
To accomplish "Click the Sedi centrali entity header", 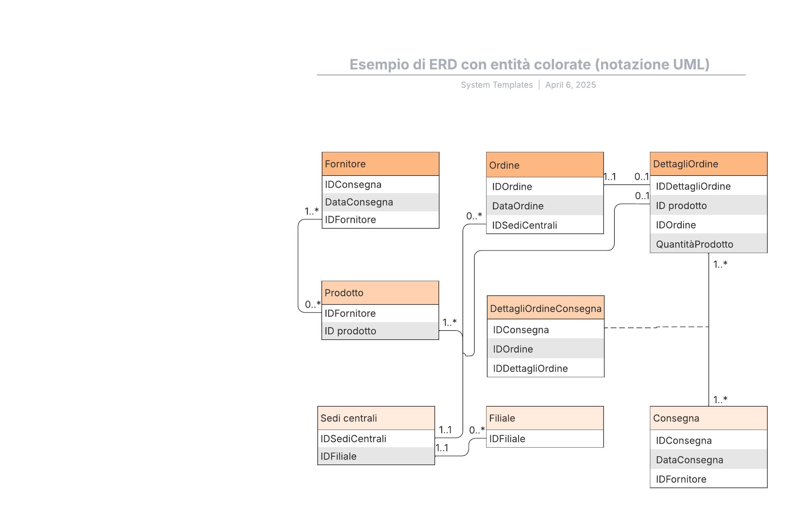I will tap(376, 418).
